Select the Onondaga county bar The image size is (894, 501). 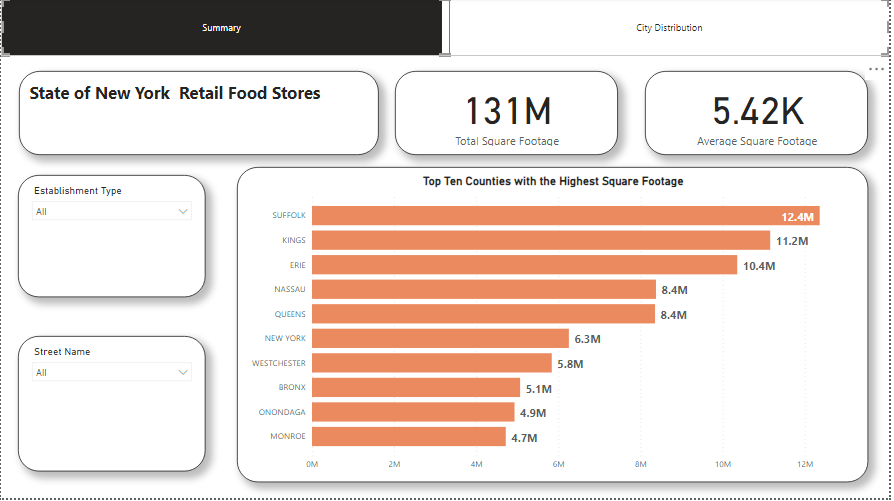pyautogui.click(x=412, y=412)
